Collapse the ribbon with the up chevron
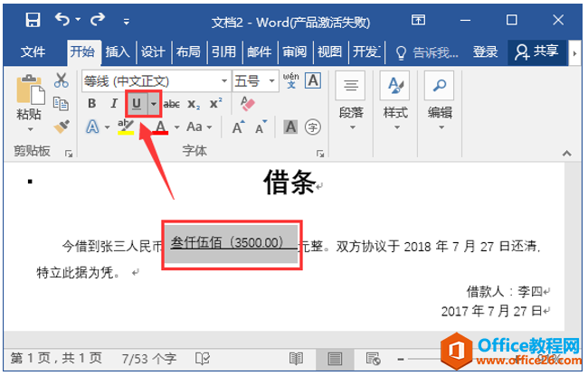The width and height of the screenshot is (588, 376). click(x=566, y=153)
